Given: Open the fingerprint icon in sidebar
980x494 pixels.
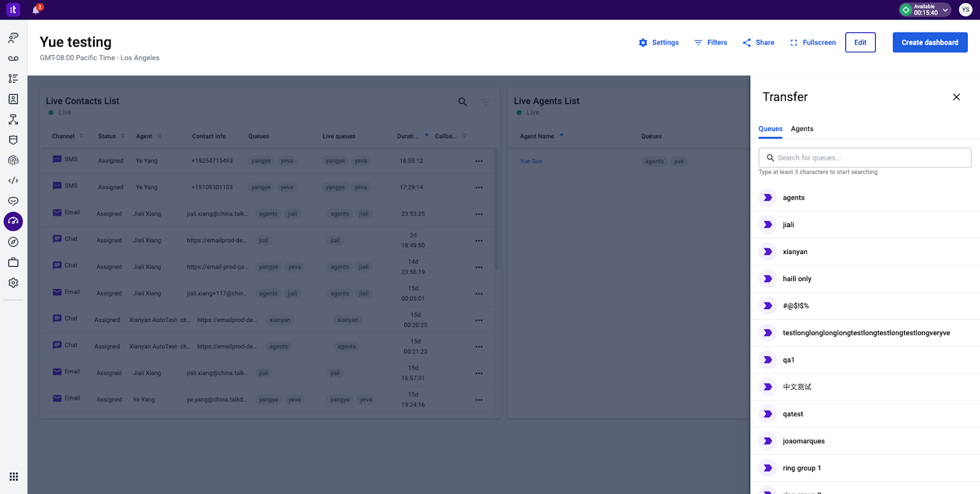Looking at the screenshot, I should (13, 160).
